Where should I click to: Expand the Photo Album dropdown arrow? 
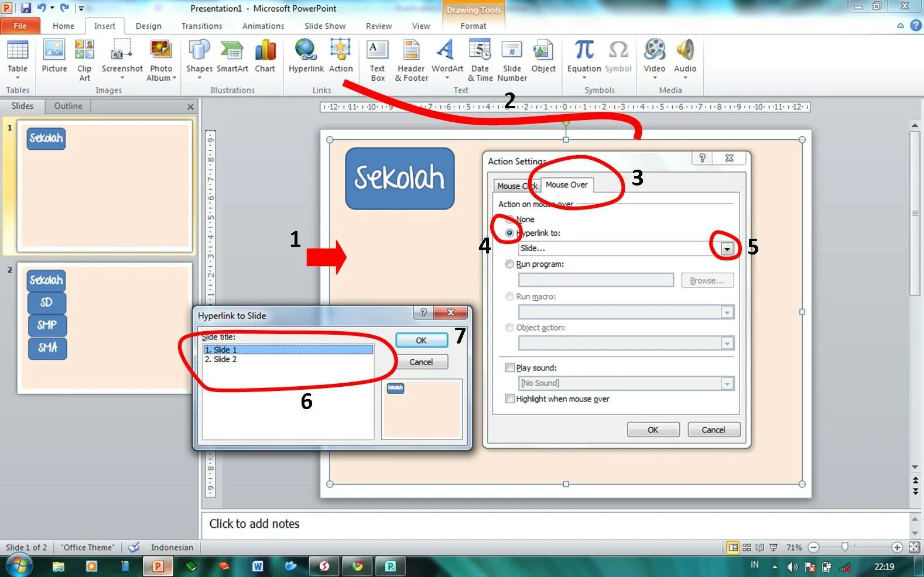click(174, 78)
